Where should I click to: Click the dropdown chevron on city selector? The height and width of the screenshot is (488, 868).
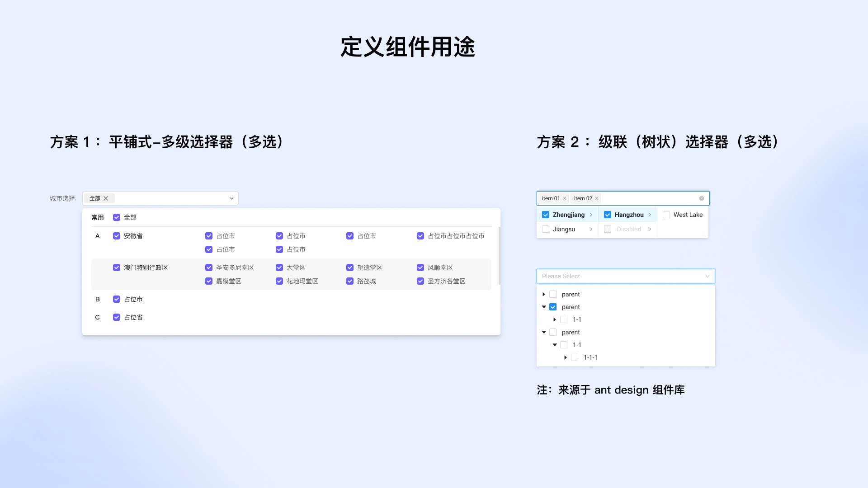click(x=231, y=198)
